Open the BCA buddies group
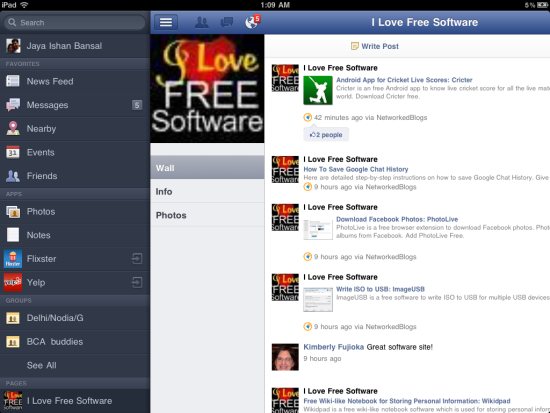Image resolution: width=550 pixels, height=413 pixels. point(75,341)
